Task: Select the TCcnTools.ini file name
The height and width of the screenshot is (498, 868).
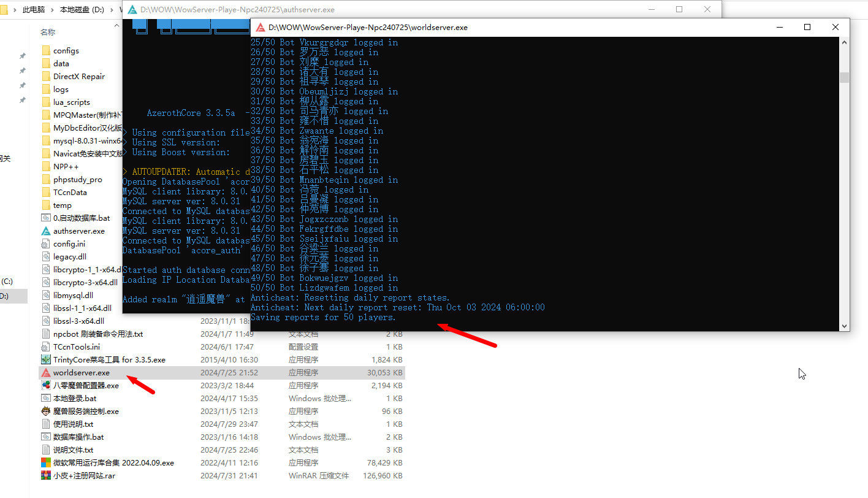Action: tap(77, 347)
